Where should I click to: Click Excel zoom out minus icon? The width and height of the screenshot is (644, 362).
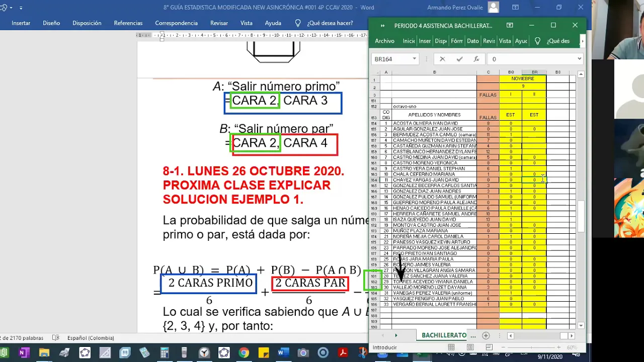coord(504,347)
